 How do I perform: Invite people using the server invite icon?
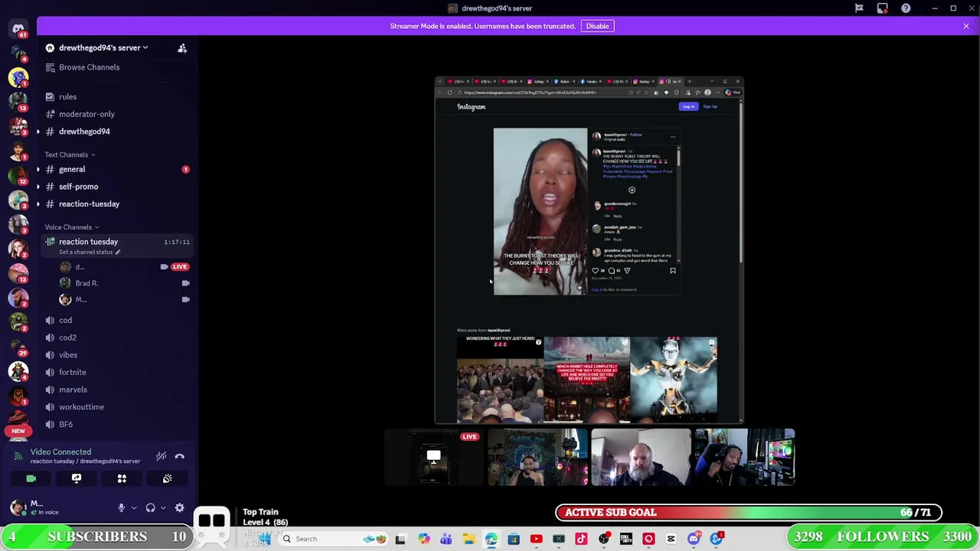182,48
